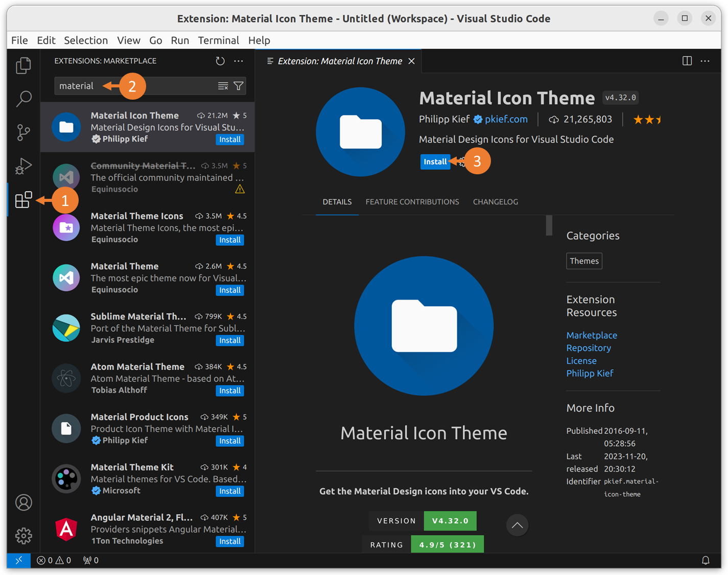
Task: Open Source Control view
Action: point(24,132)
